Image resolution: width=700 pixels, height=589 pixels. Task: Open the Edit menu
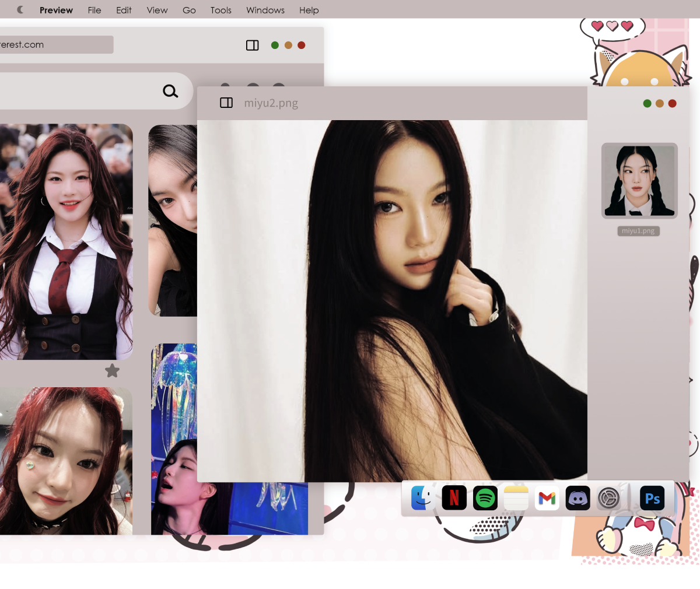click(x=124, y=10)
